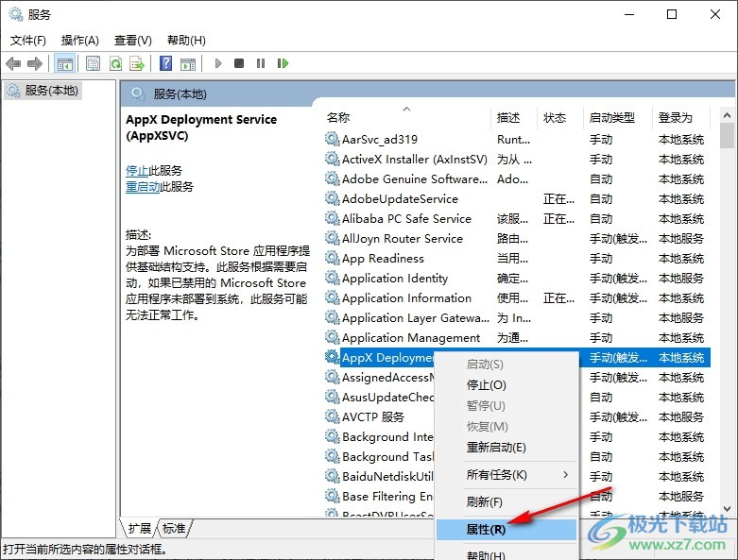Select Application Information service
Screen dimensions: 738x560
(406, 297)
